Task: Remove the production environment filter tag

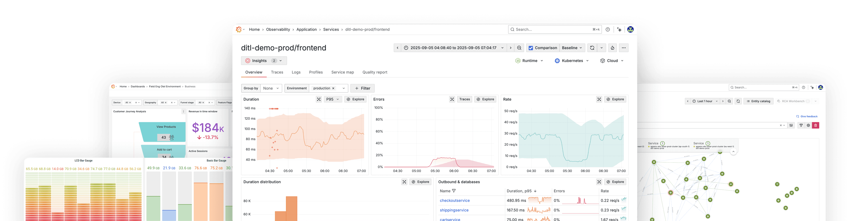Action: click(x=333, y=88)
